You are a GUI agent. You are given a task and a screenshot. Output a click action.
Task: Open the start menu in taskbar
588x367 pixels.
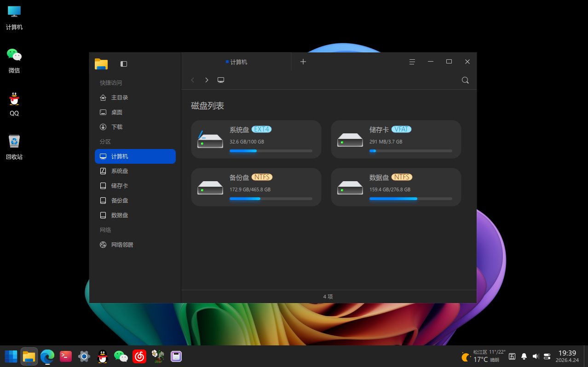click(x=11, y=356)
